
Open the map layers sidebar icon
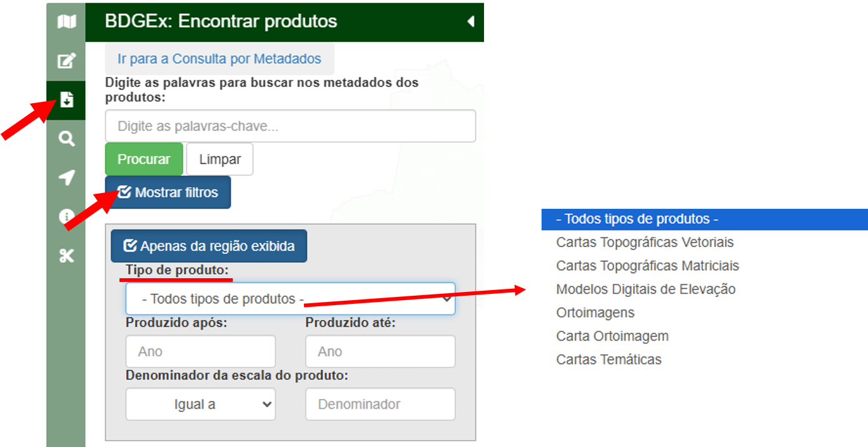tap(66, 23)
